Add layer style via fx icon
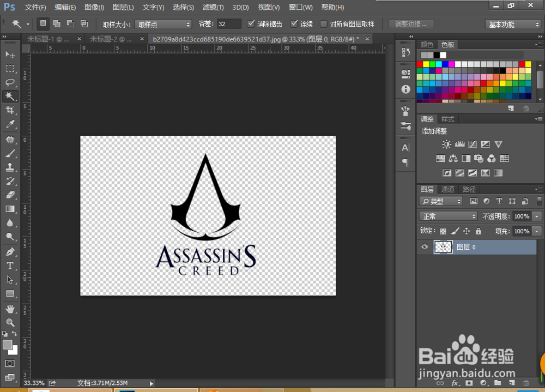 (455, 383)
